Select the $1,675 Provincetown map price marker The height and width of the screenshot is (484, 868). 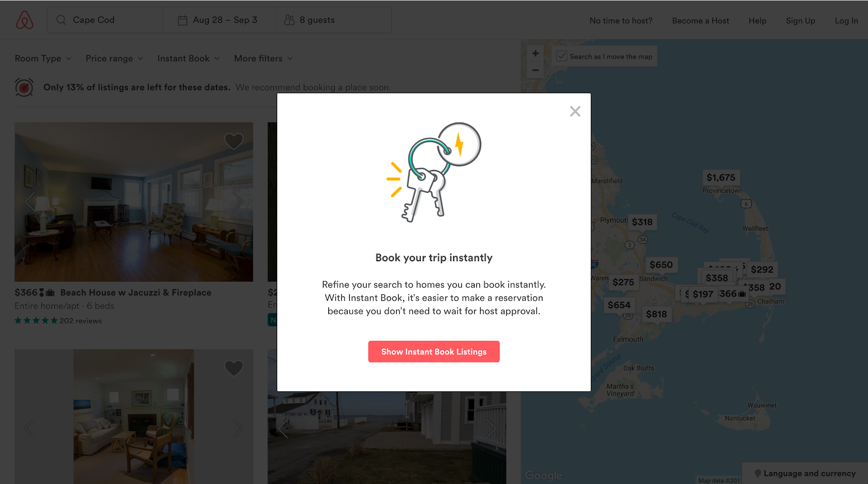pos(721,178)
